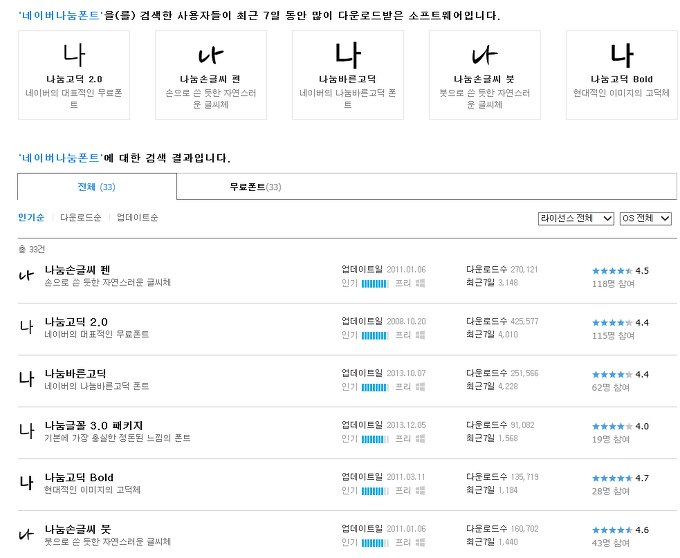Click the 나눔손글씨 붓 list row icon
This screenshot has width=680, height=558.
tap(26, 534)
